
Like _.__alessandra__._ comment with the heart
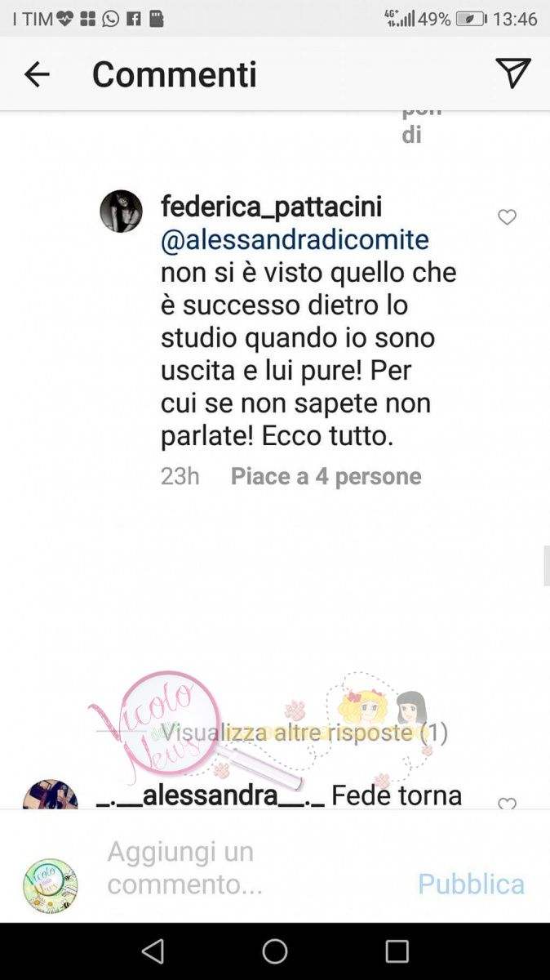[x=508, y=804]
